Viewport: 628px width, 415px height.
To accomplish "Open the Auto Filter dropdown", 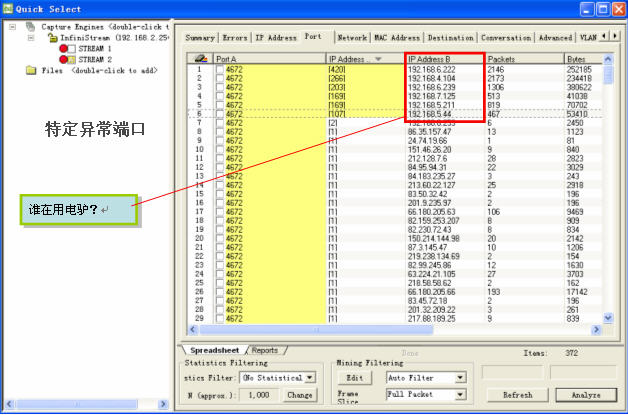I will (460, 378).
